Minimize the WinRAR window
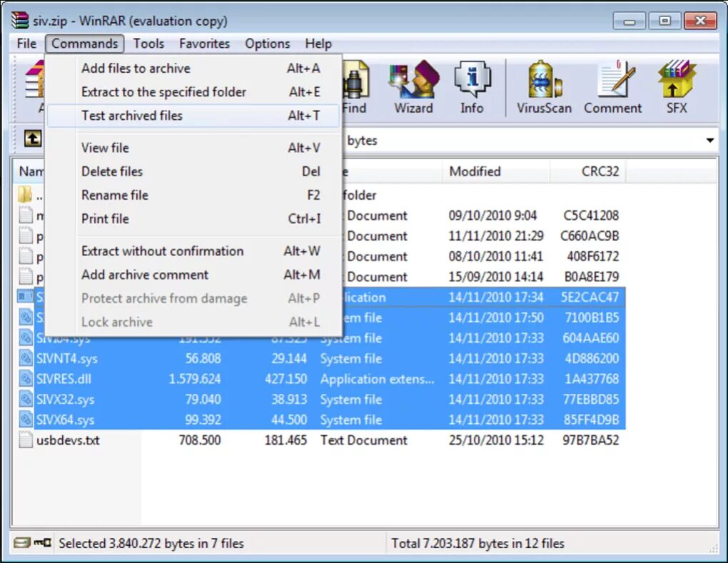Viewport: 728px width, 563px height. point(629,21)
